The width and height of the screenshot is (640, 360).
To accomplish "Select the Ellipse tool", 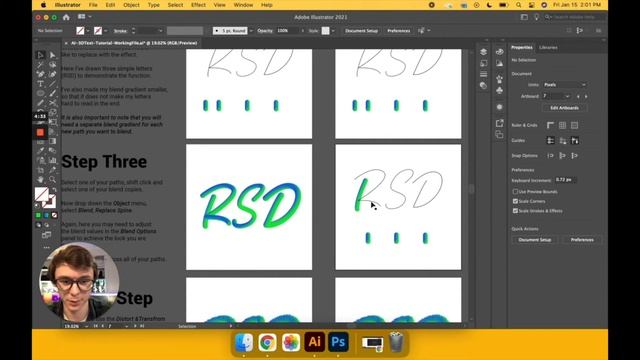I will 40,93.
